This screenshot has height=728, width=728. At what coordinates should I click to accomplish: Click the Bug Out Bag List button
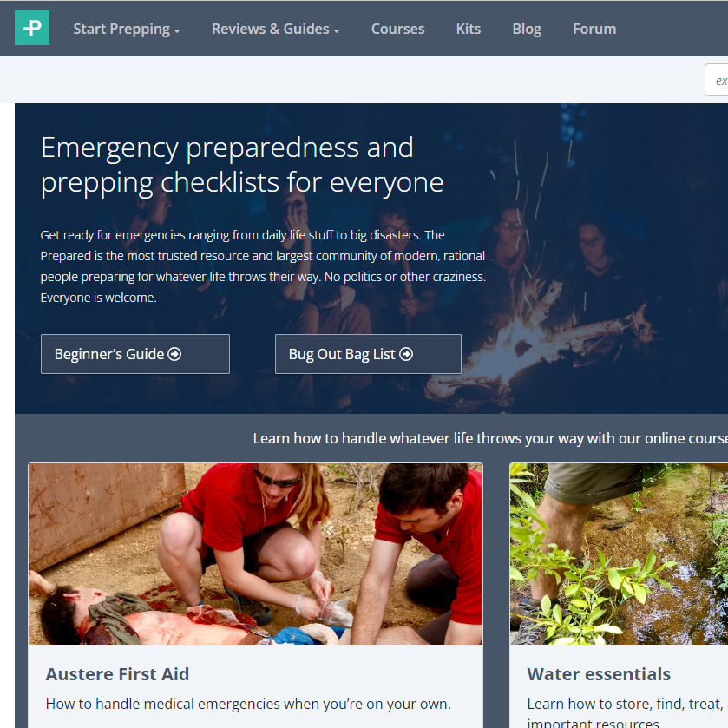[368, 354]
